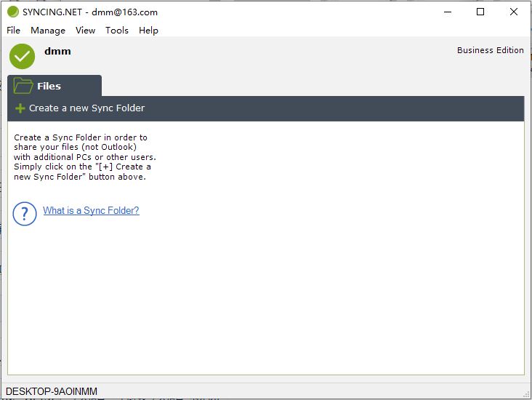
Task: Click the green checkmark sync status icon
Action: 22,57
